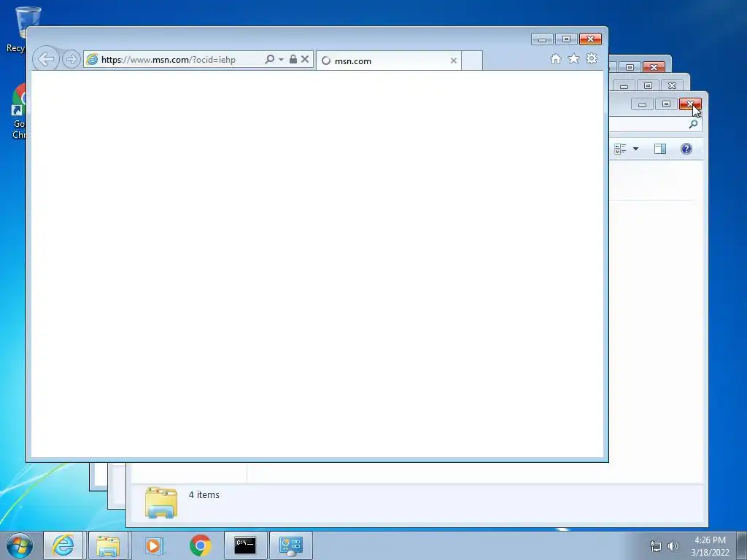Close the msn.com tab
This screenshot has height=560, width=747.
pos(454,61)
